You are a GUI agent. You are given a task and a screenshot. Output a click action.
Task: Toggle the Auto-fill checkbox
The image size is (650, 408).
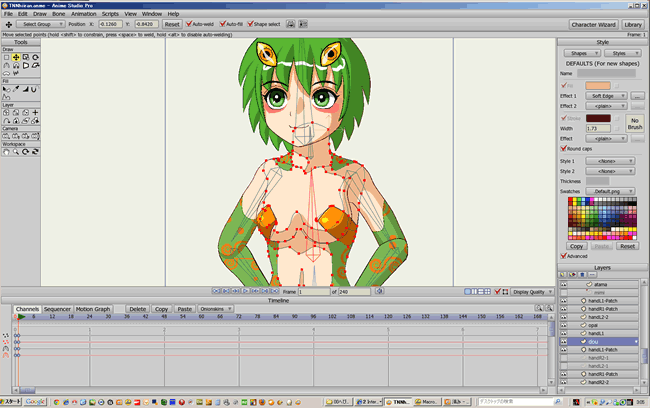point(223,24)
